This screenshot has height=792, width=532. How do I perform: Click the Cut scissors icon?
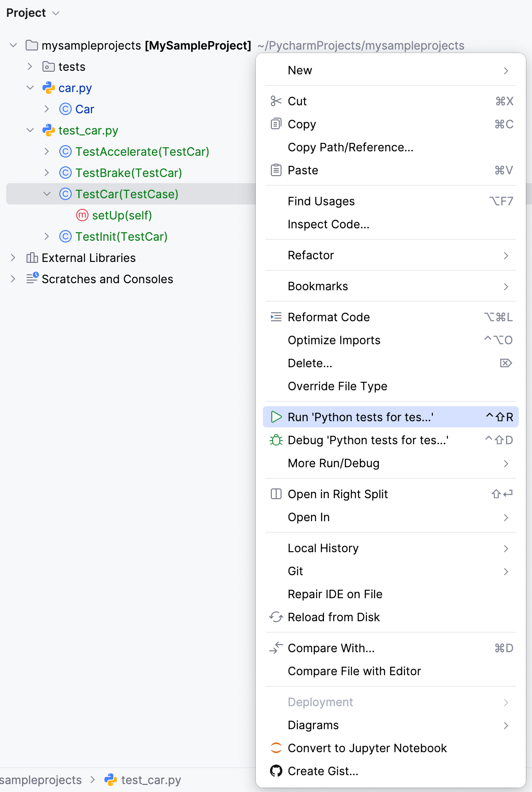[x=276, y=101]
